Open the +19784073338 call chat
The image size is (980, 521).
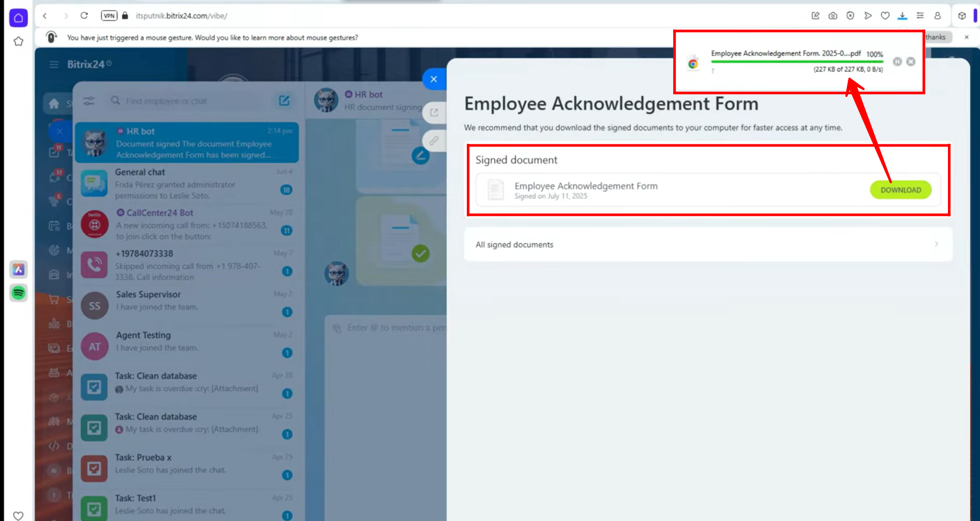pos(187,265)
